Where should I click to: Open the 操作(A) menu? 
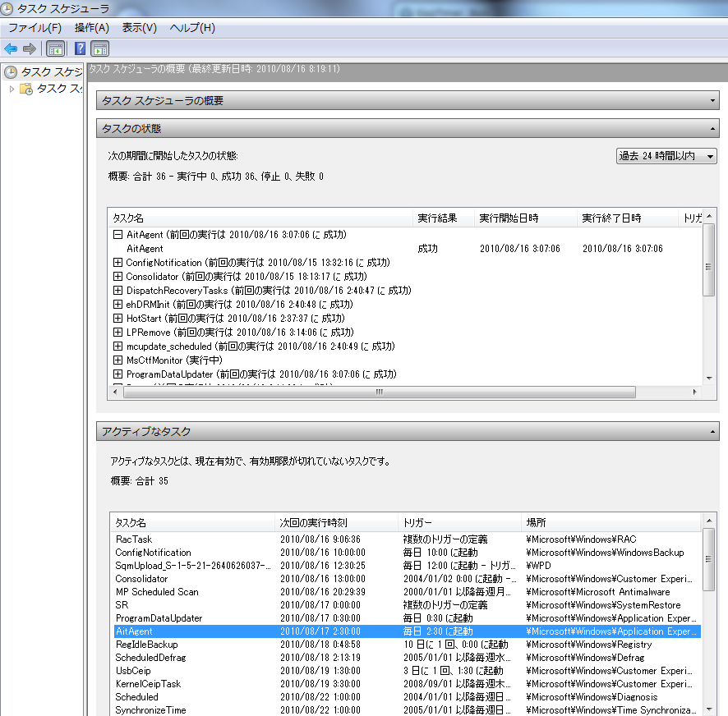pos(92,28)
